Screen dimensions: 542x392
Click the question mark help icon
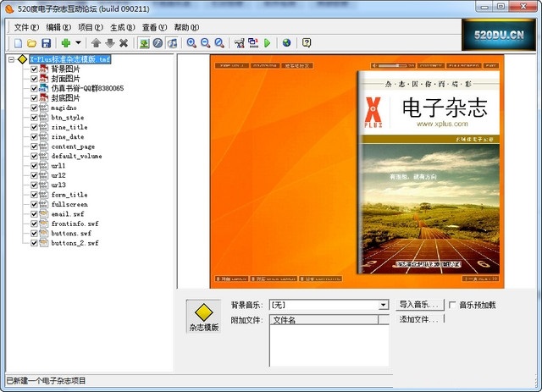click(307, 42)
